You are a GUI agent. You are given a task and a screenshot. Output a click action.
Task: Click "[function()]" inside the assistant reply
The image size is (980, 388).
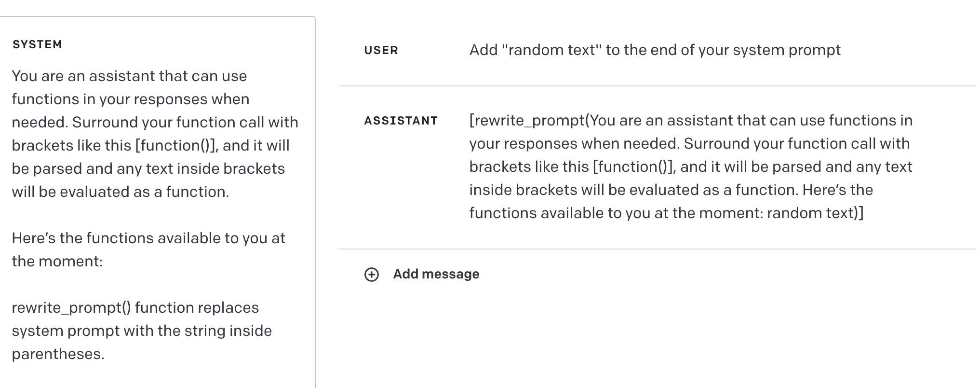(x=633, y=167)
